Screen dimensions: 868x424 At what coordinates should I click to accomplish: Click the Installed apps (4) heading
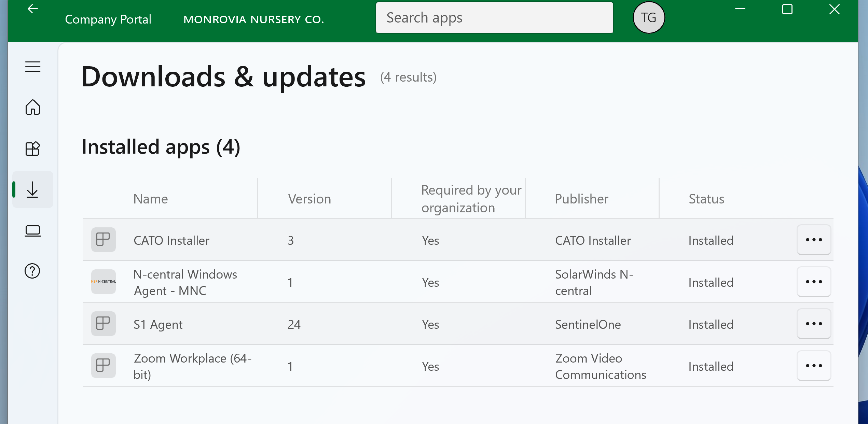pos(161,147)
